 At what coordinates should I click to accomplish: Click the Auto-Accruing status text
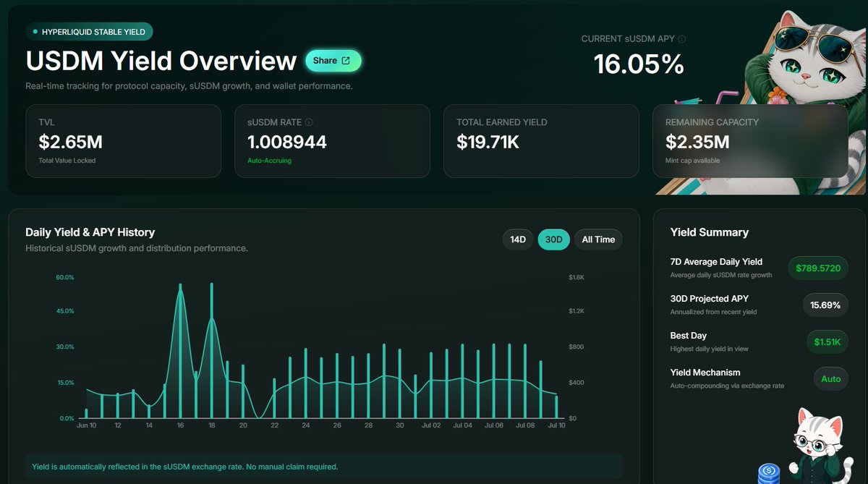[x=269, y=161]
